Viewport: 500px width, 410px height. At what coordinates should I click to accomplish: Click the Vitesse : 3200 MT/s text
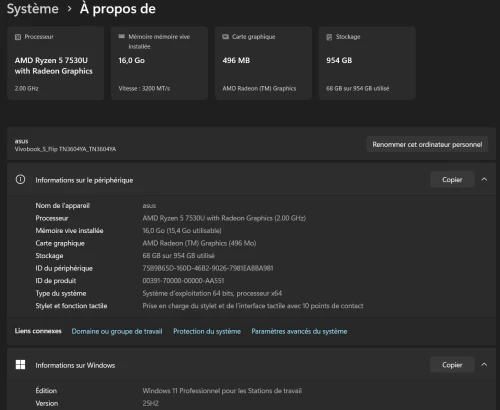tap(144, 88)
